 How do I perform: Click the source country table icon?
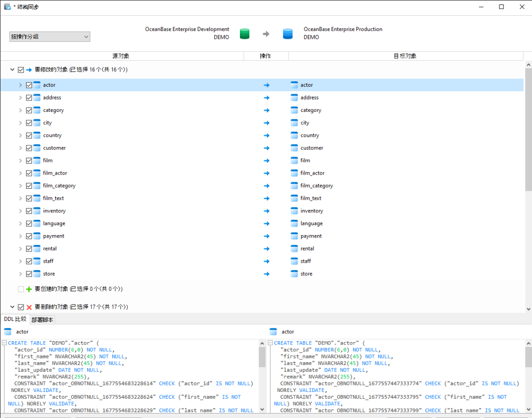(x=37, y=135)
